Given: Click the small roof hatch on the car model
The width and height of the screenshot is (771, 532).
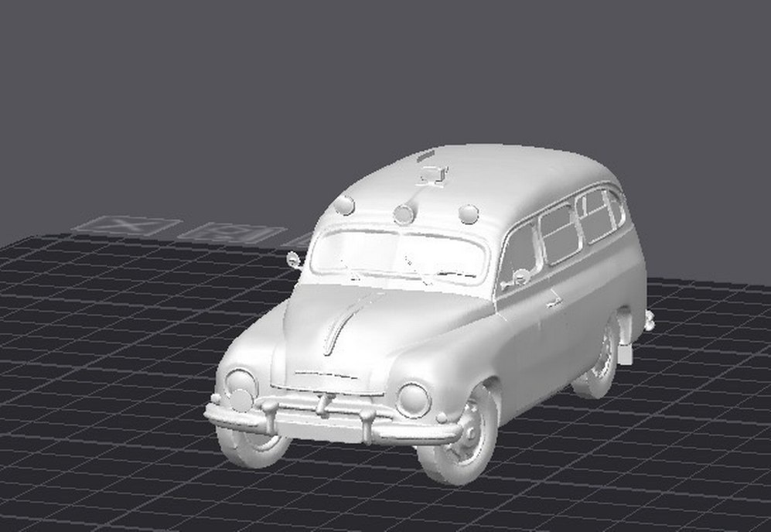Looking at the screenshot, I should (x=431, y=174).
